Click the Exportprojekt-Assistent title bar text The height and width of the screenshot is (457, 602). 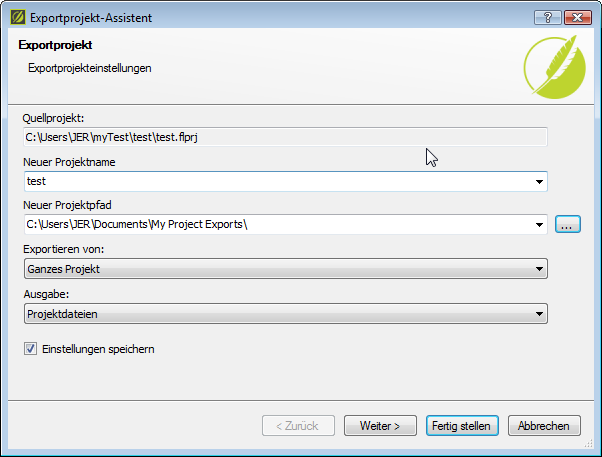[x=92, y=17]
